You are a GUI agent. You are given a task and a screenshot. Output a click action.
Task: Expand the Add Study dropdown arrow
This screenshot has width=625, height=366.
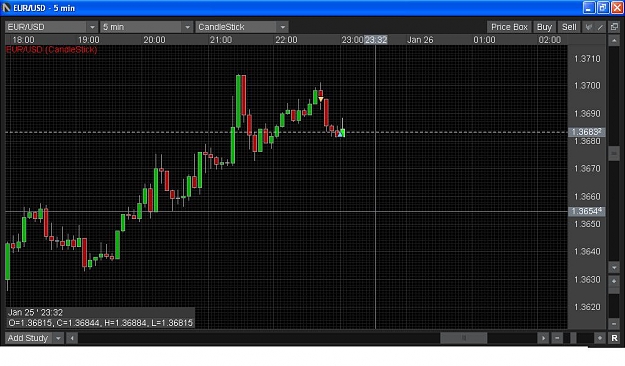point(58,338)
